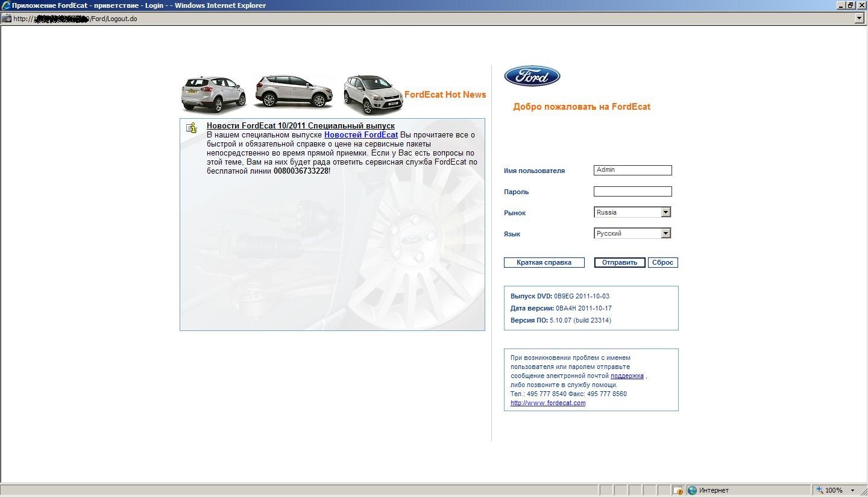
Task: Click the URL text in address bar
Action: pyautogui.click(x=75, y=19)
